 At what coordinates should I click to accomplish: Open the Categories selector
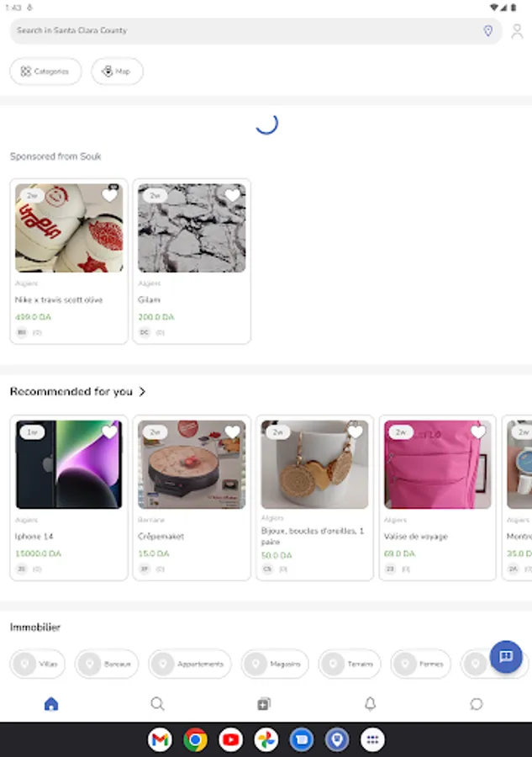(x=45, y=71)
